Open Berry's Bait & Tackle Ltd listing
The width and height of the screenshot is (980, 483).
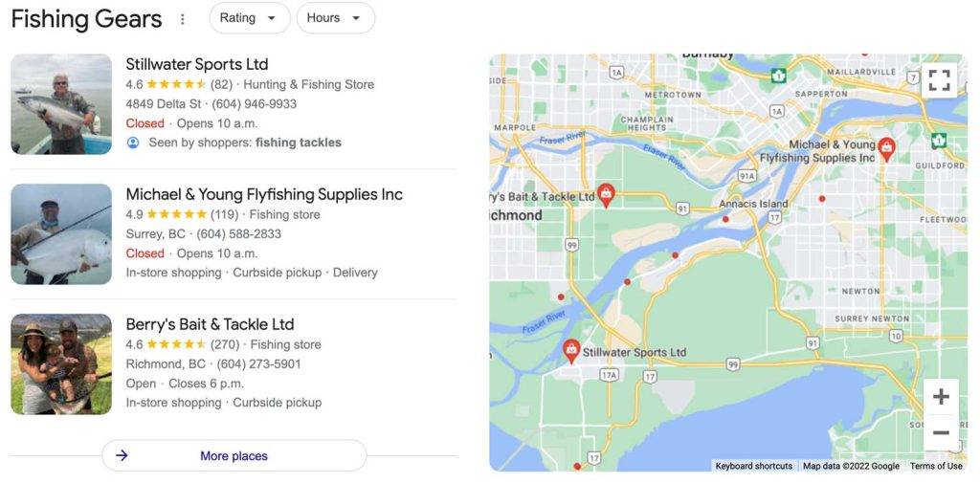point(210,324)
